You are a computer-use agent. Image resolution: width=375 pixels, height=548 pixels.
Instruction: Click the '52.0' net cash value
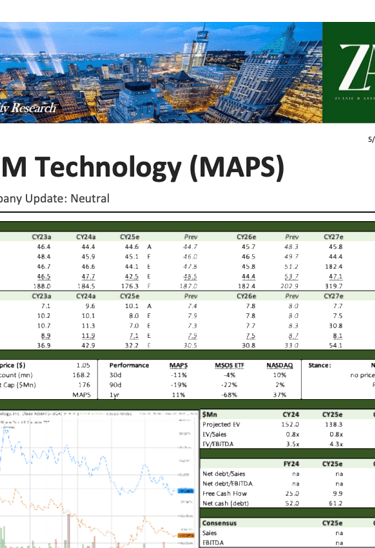[293, 503]
